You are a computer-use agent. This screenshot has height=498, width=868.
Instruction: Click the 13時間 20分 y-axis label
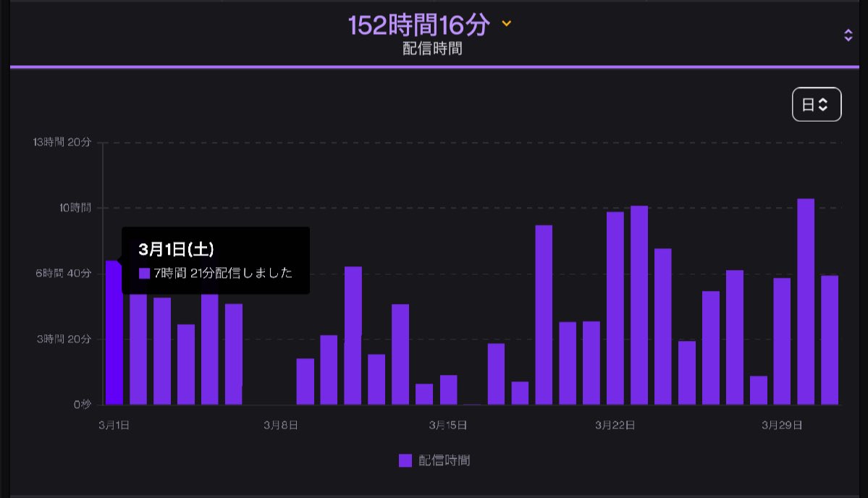(62, 142)
